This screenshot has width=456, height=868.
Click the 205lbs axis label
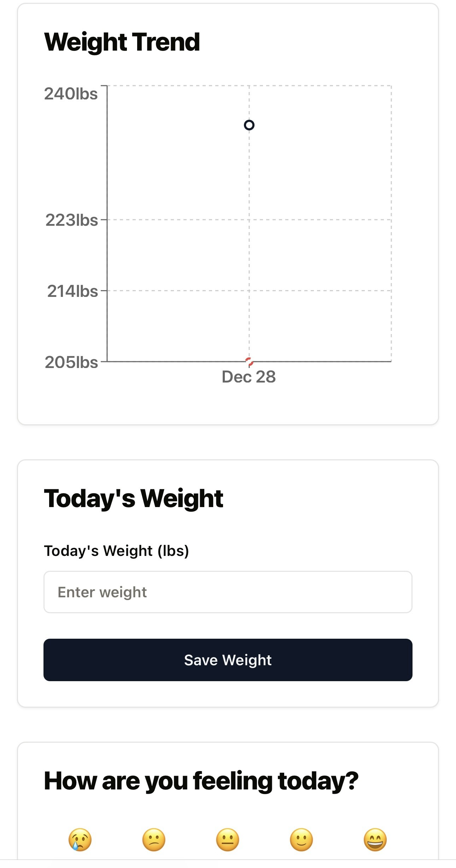coord(71,362)
